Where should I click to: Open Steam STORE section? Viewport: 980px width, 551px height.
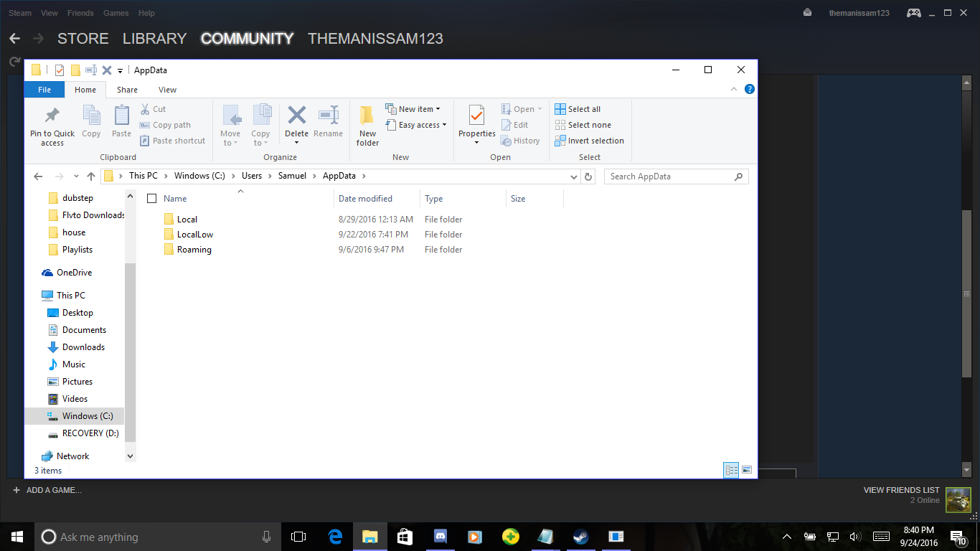coord(83,39)
